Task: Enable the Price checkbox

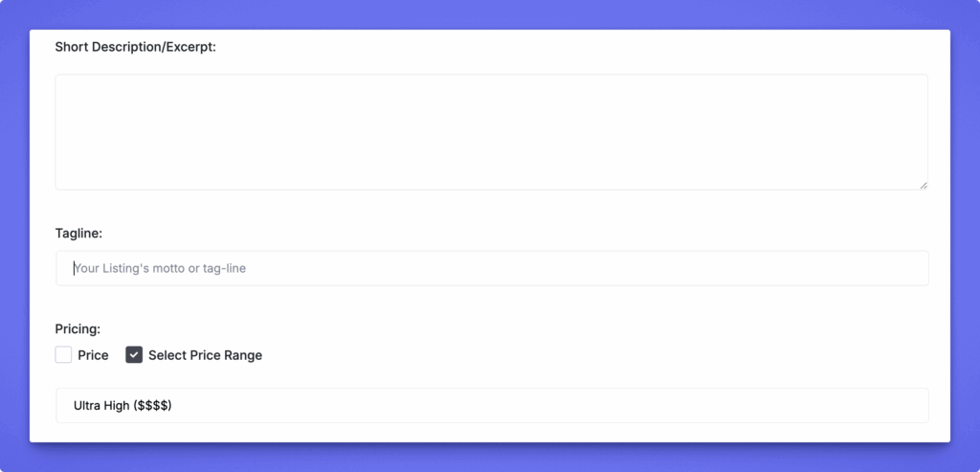Action: [64, 355]
